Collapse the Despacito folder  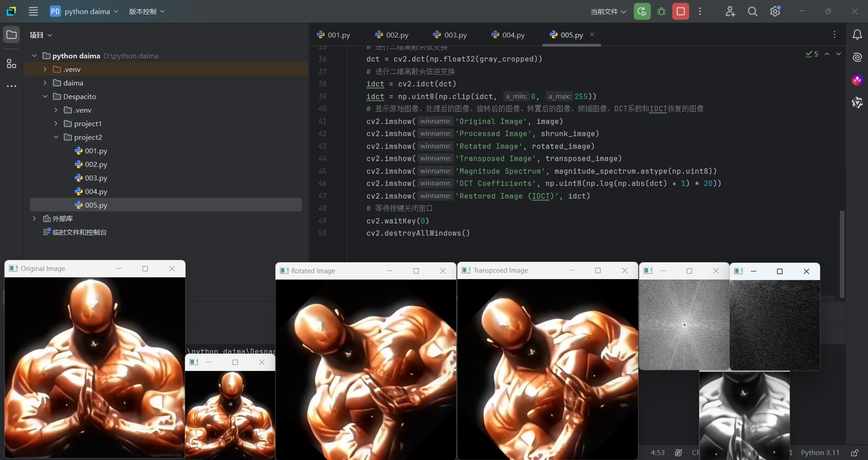[x=45, y=96]
